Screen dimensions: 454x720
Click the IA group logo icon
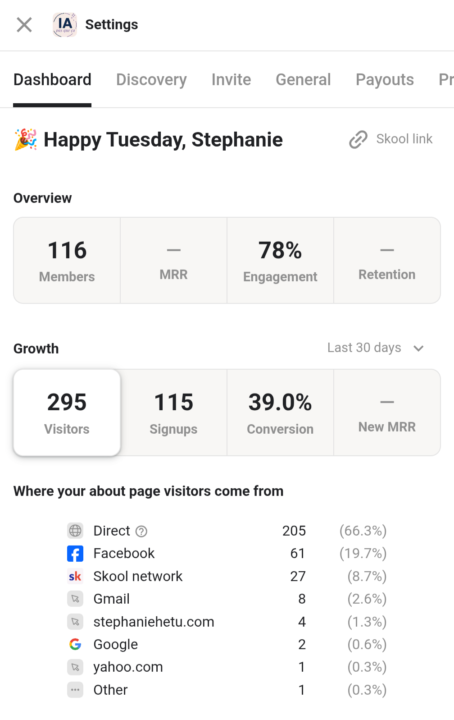tap(65, 25)
